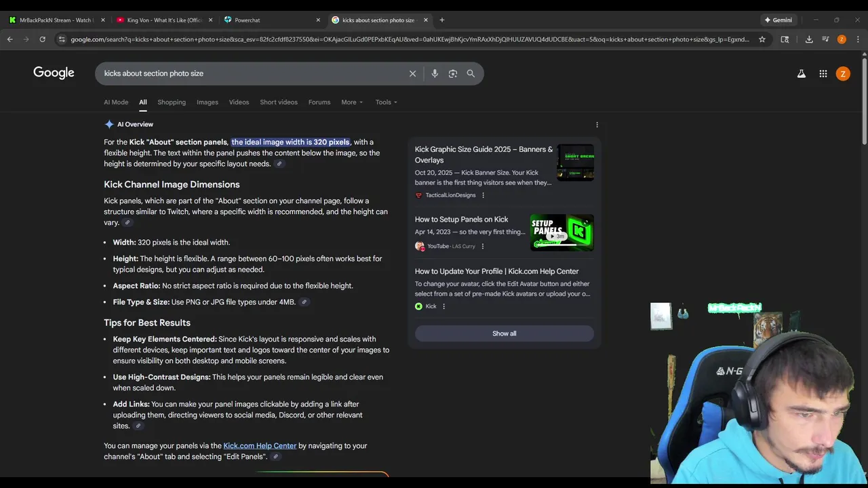Image resolution: width=868 pixels, height=488 pixels.
Task: Click the 'AI Overview' label
Action: tap(135, 125)
